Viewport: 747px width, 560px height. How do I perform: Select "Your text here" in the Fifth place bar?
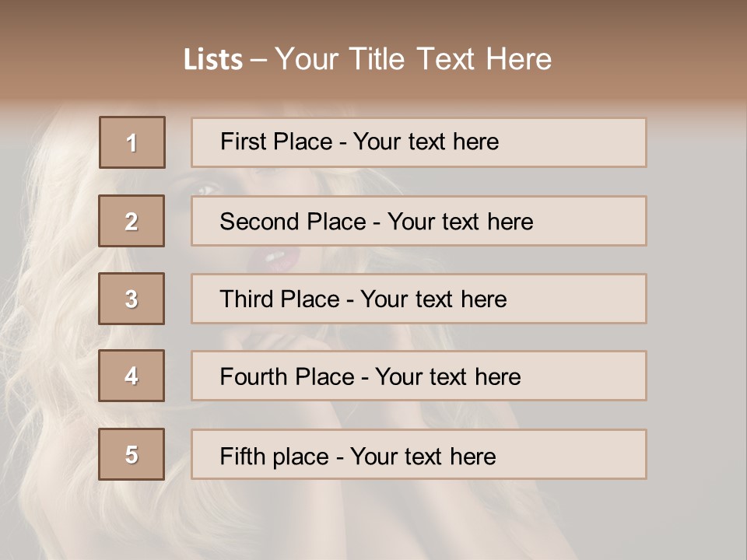(423, 456)
